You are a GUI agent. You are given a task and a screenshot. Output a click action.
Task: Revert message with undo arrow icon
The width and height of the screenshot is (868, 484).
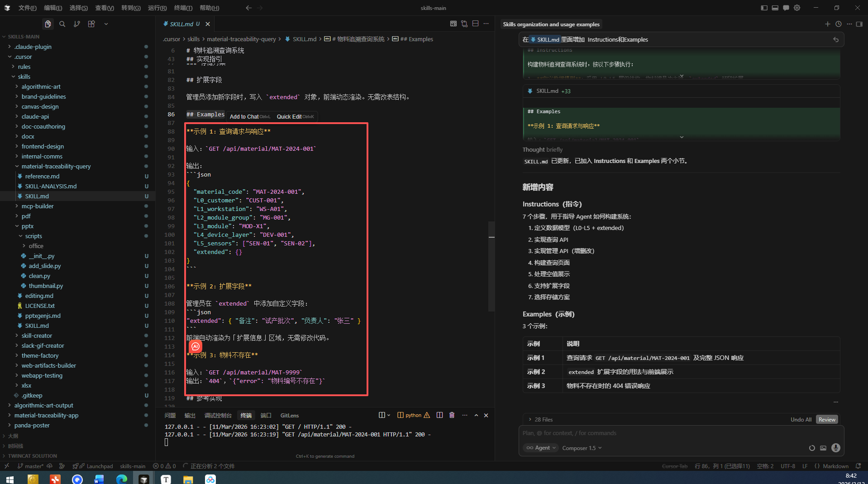[x=836, y=39]
